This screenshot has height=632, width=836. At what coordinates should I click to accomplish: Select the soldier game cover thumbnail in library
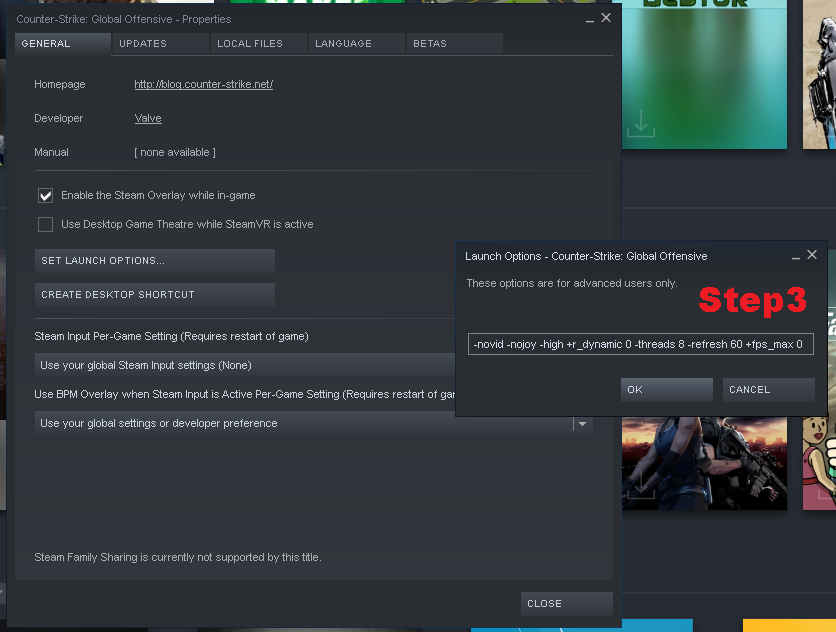pyautogui.click(x=704, y=463)
